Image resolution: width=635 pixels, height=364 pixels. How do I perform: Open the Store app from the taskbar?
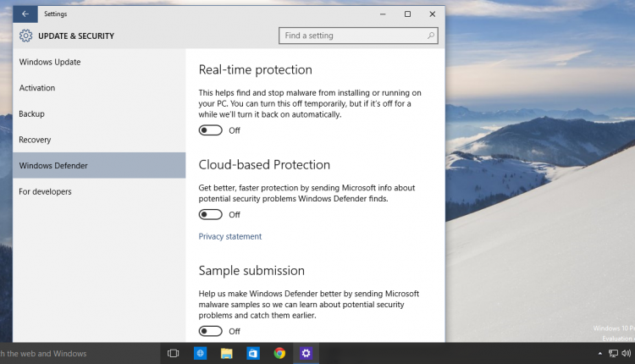coord(253,354)
